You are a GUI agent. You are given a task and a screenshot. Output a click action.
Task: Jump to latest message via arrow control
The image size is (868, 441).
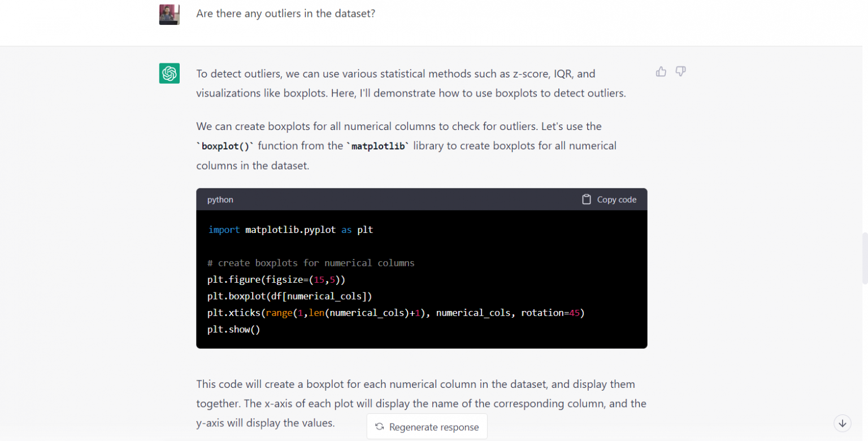coord(842,423)
